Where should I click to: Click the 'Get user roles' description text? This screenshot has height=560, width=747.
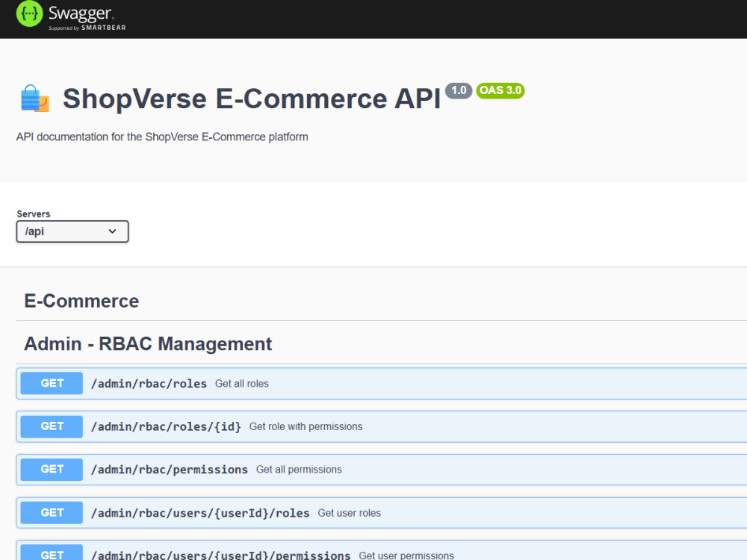349,513
